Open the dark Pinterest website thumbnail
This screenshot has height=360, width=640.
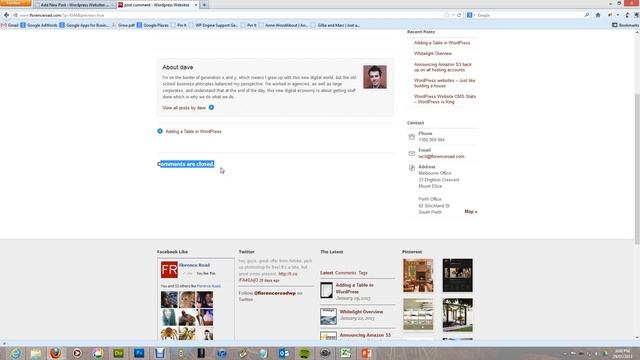pyautogui.click(x=458, y=275)
